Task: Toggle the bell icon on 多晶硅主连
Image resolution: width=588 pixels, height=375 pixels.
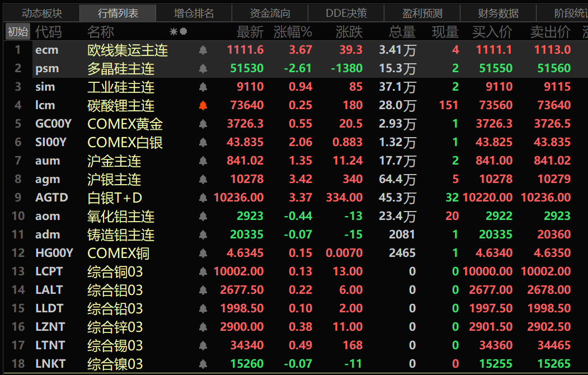Action: pyautogui.click(x=203, y=69)
